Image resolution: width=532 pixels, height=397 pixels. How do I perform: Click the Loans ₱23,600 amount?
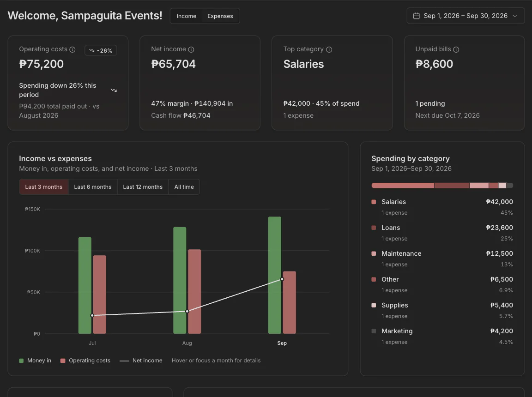(499, 228)
